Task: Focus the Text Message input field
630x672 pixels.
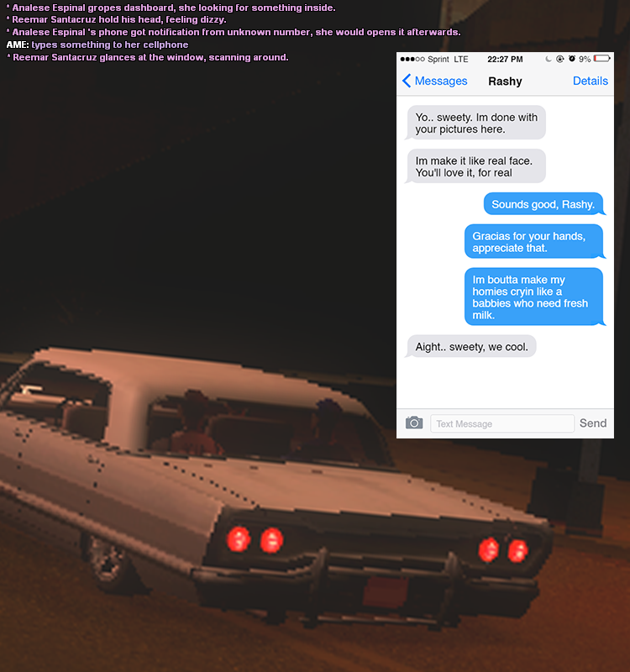Action: [502, 423]
